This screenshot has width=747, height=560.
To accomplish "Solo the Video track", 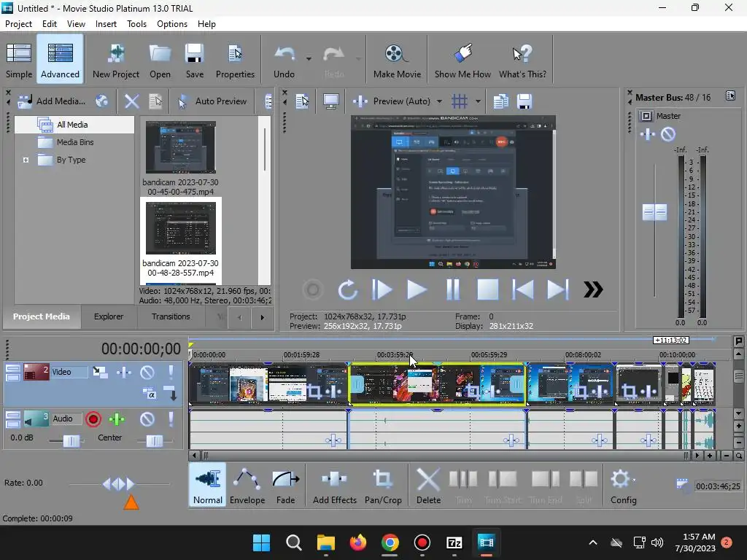I will [x=171, y=372].
